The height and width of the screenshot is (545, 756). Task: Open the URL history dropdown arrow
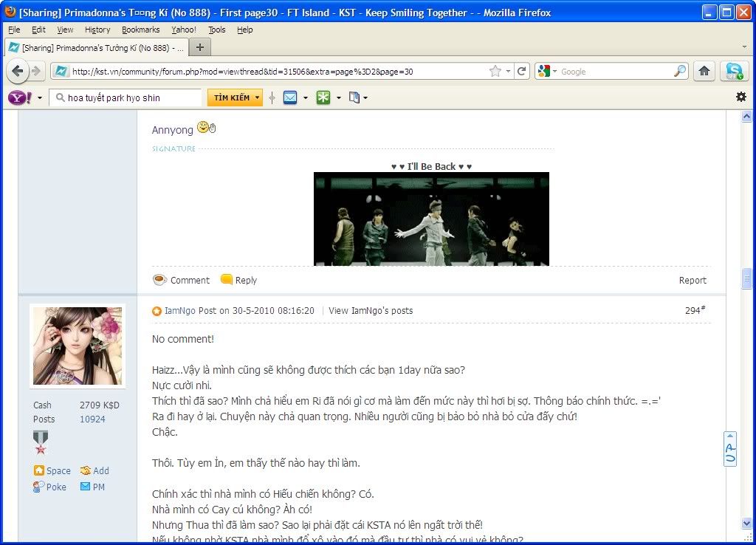pos(508,72)
